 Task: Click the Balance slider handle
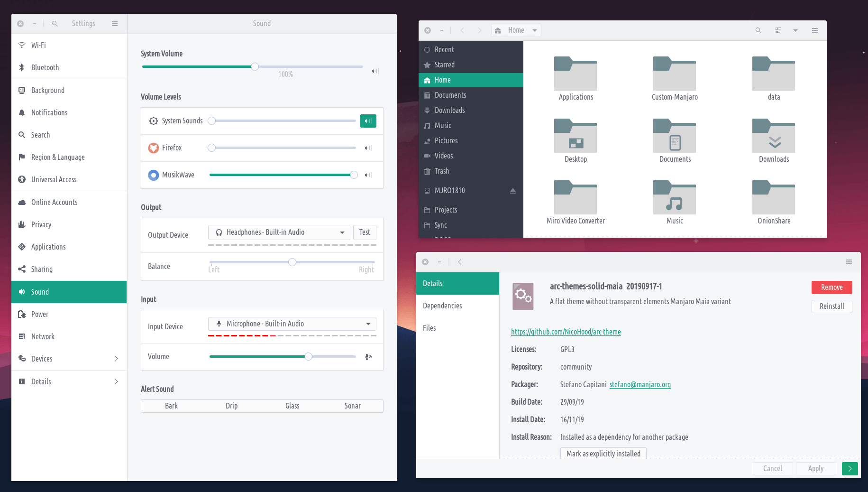pyautogui.click(x=292, y=262)
